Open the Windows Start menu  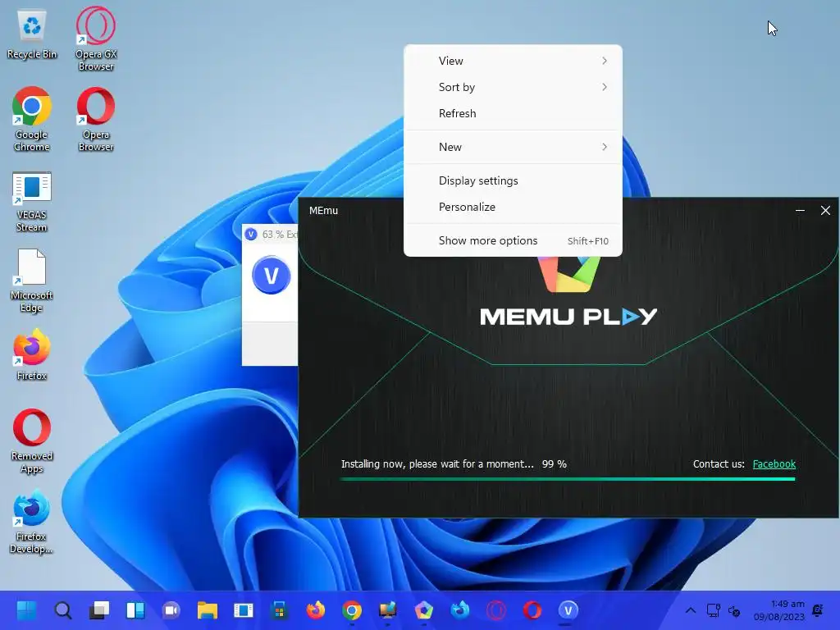(26, 610)
